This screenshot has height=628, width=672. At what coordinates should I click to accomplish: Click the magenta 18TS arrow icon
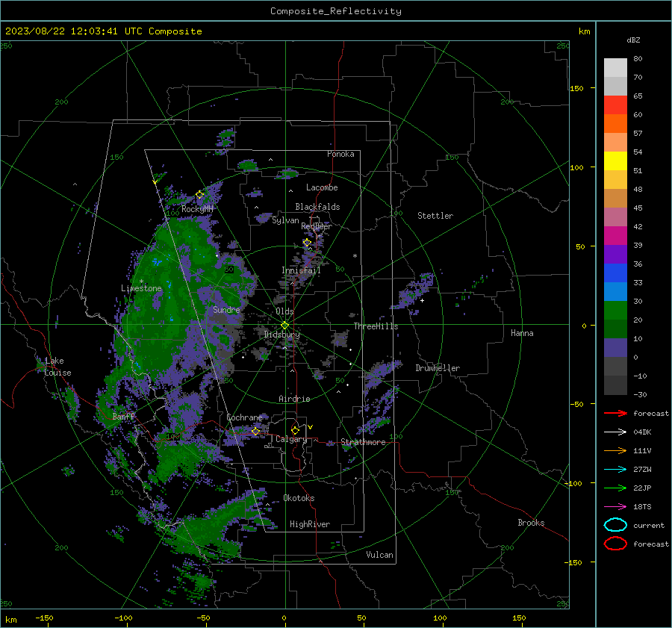click(615, 507)
